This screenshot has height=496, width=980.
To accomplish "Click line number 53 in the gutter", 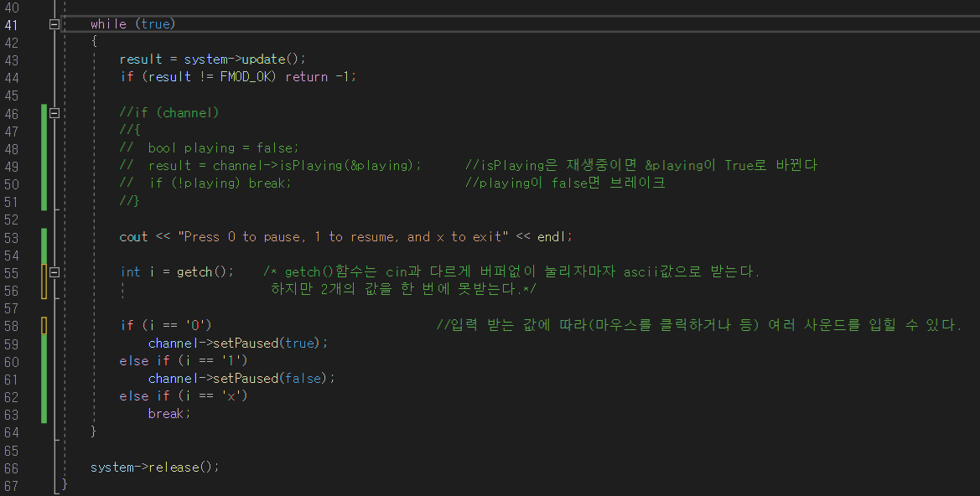I will (11, 237).
